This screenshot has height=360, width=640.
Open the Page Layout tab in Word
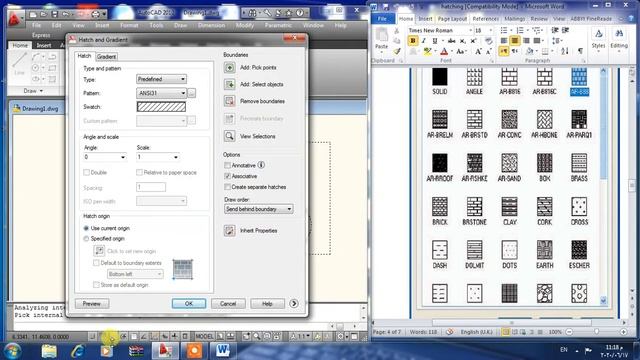(452, 19)
